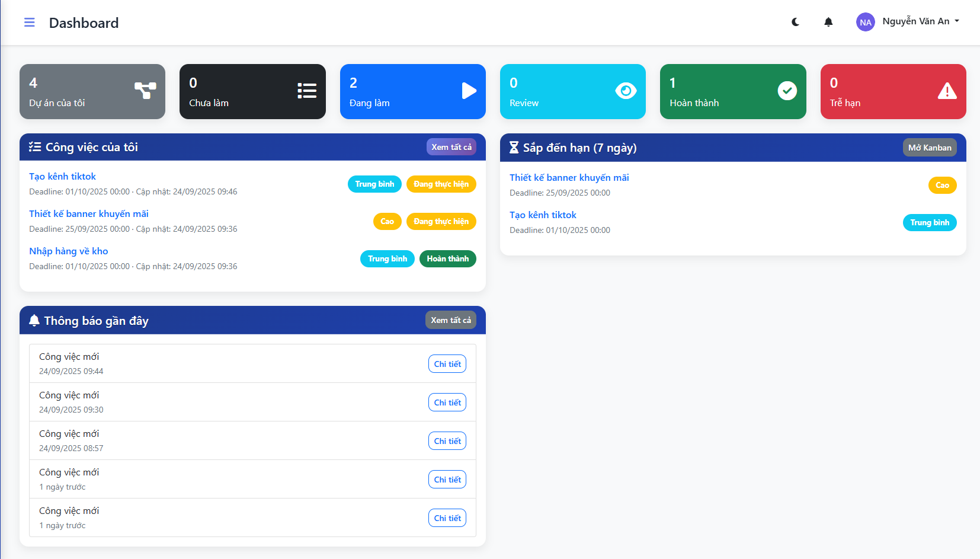This screenshot has height=559, width=980.
Task: Click the bell icon beside Thông báo gần đây
Action: 34,320
